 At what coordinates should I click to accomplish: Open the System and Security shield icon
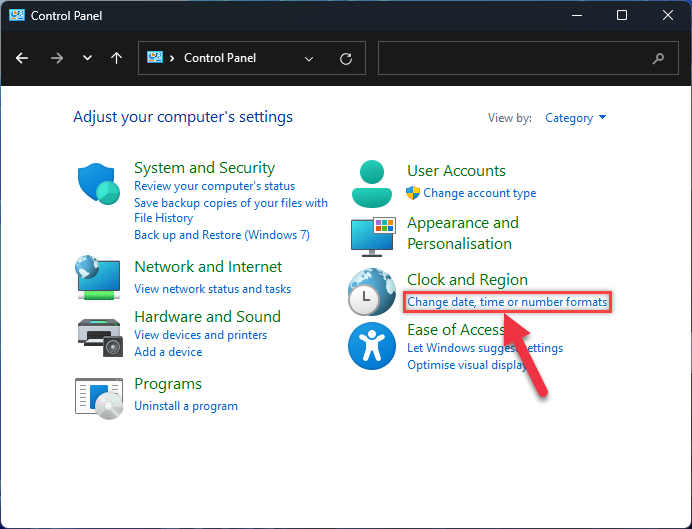tap(99, 184)
